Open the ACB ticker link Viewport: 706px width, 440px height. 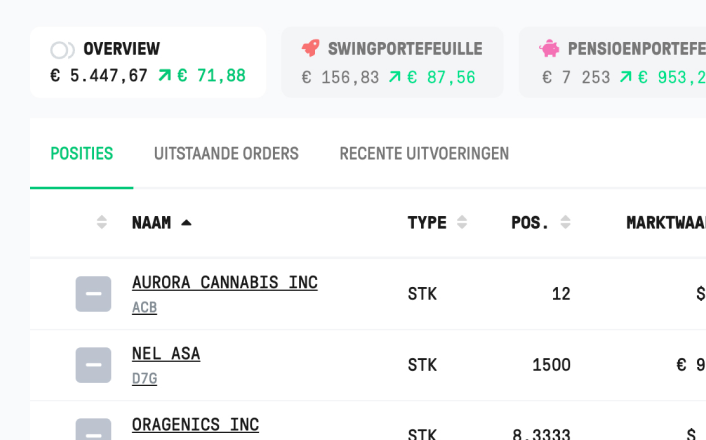(x=145, y=308)
